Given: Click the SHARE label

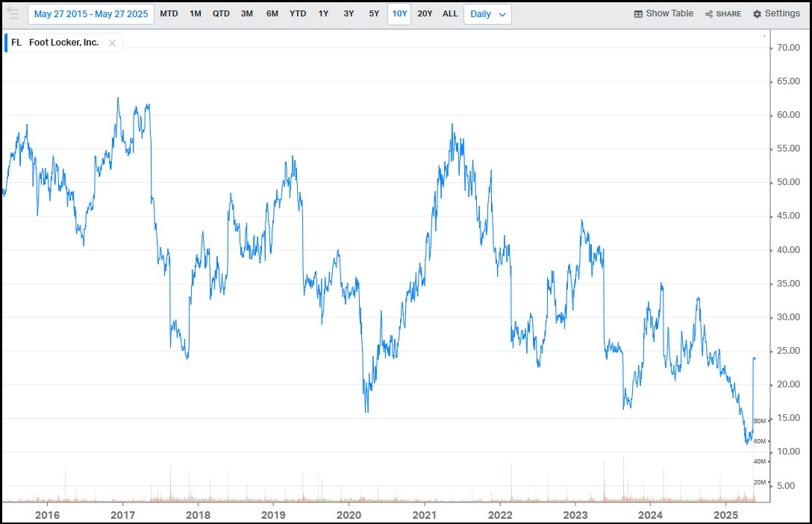Looking at the screenshot, I should coord(728,14).
